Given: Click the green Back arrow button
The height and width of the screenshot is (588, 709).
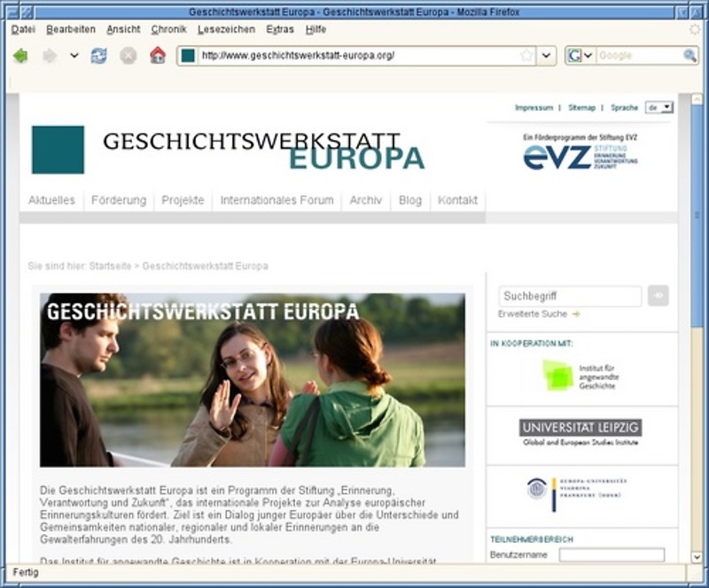Looking at the screenshot, I should pyautogui.click(x=20, y=56).
